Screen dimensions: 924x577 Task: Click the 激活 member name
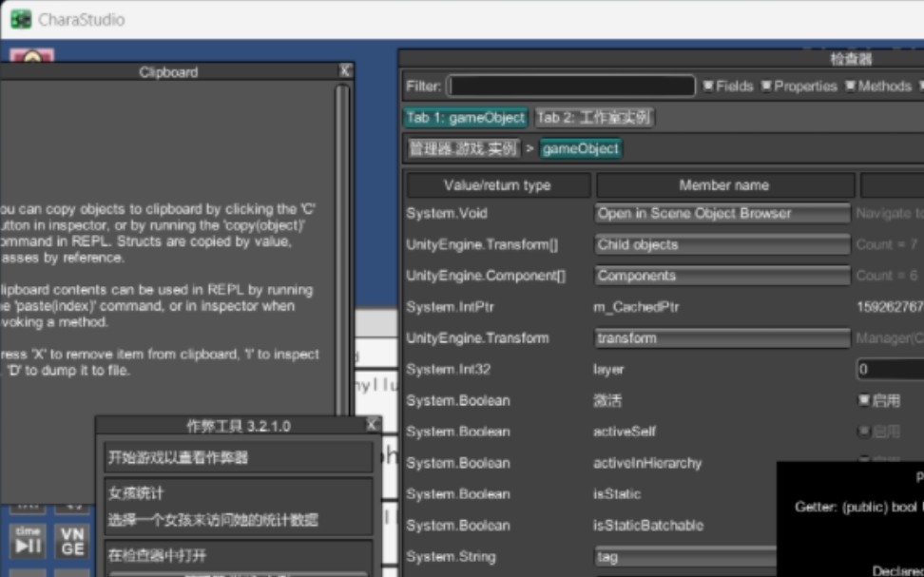pyautogui.click(x=607, y=401)
